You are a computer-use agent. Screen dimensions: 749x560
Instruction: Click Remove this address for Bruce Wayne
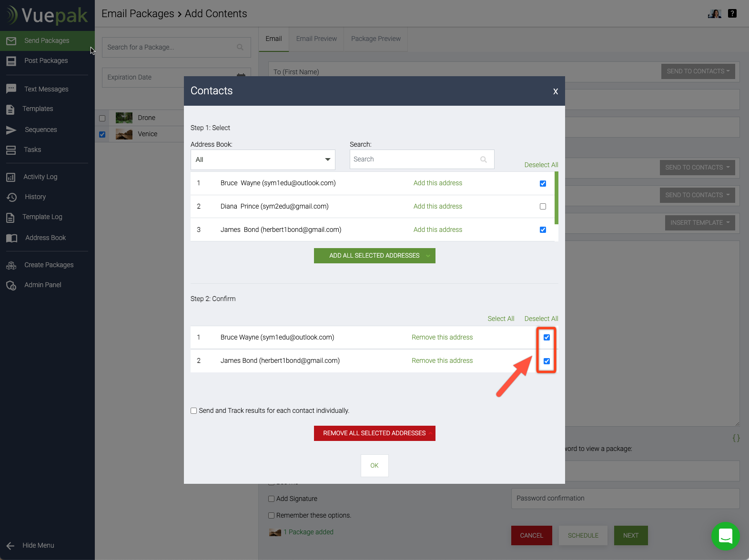[x=442, y=337]
